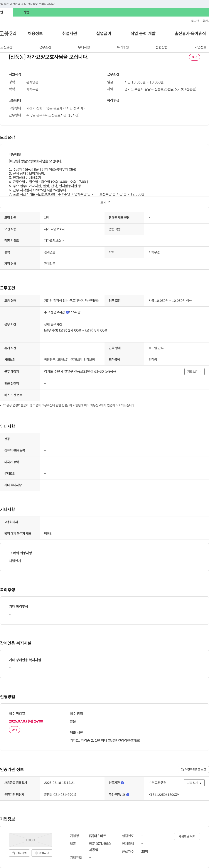Expand job description with 더보기
This screenshot has height=868, width=209.
point(104,202)
